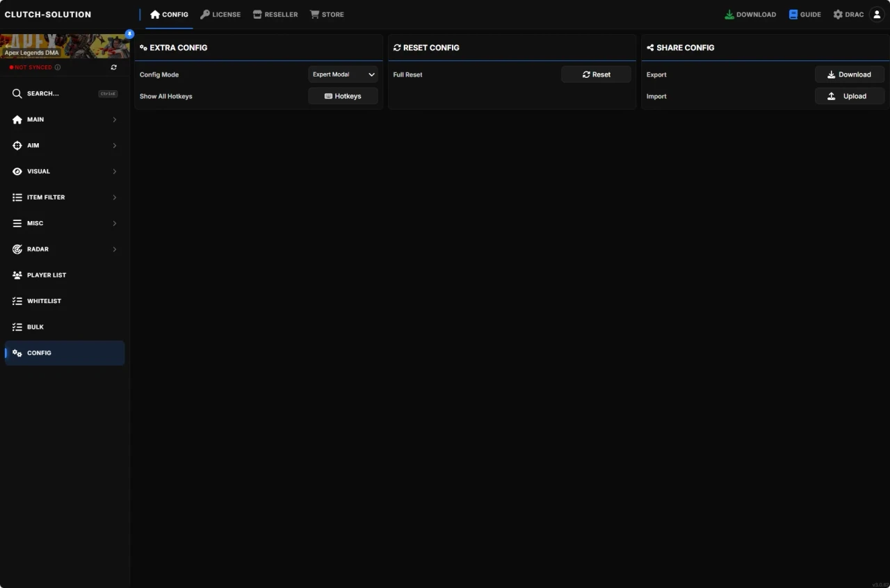
Task: Open the search magnifier in the sidebar
Action: 17,93
